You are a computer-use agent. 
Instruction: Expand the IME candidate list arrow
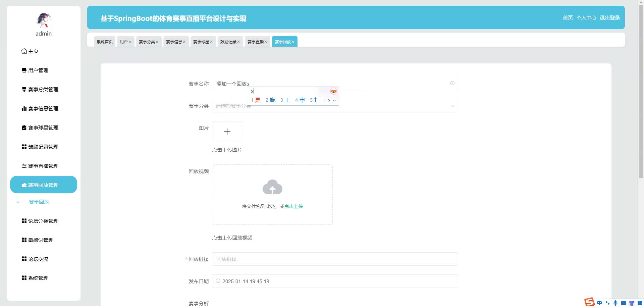[334, 100]
